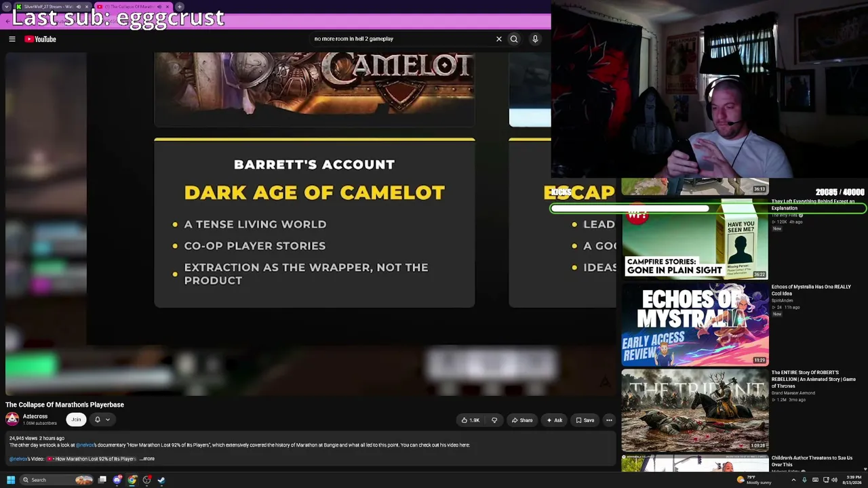The height and width of the screenshot is (488, 868).
Task: Open OBS Studio from the taskbar
Action: click(x=147, y=480)
